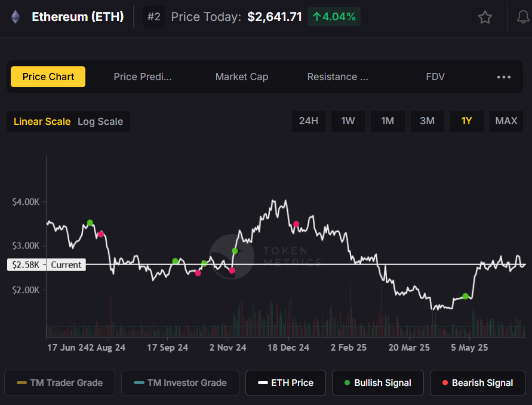Set chart range to 24H
This screenshot has width=532, height=405.
tap(309, 121)
